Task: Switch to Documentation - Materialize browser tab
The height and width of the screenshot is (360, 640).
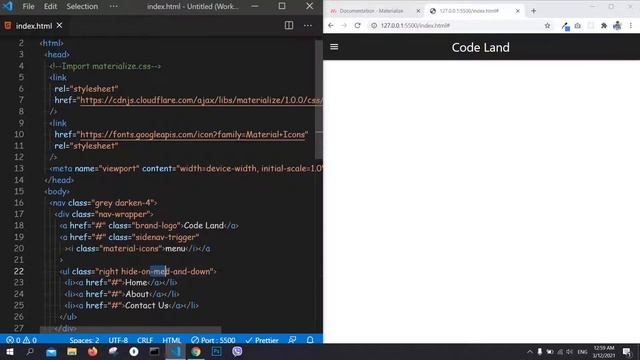Action: pos(371,11)
